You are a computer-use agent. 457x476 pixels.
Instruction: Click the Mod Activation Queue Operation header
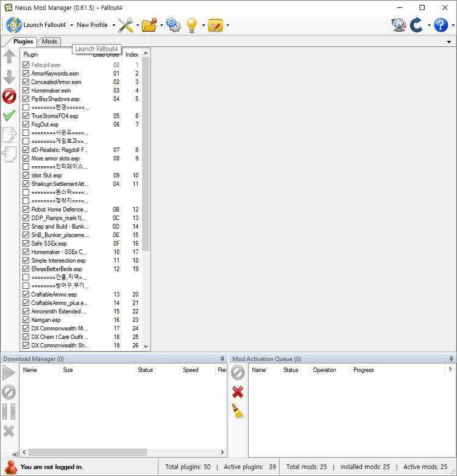tap(330, 370)
